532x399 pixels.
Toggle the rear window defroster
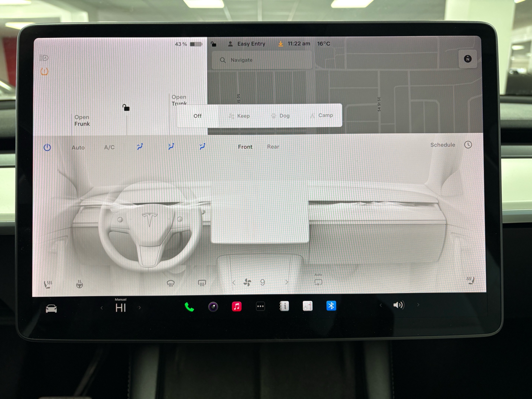pyautogui.click(x=202, y=283)
